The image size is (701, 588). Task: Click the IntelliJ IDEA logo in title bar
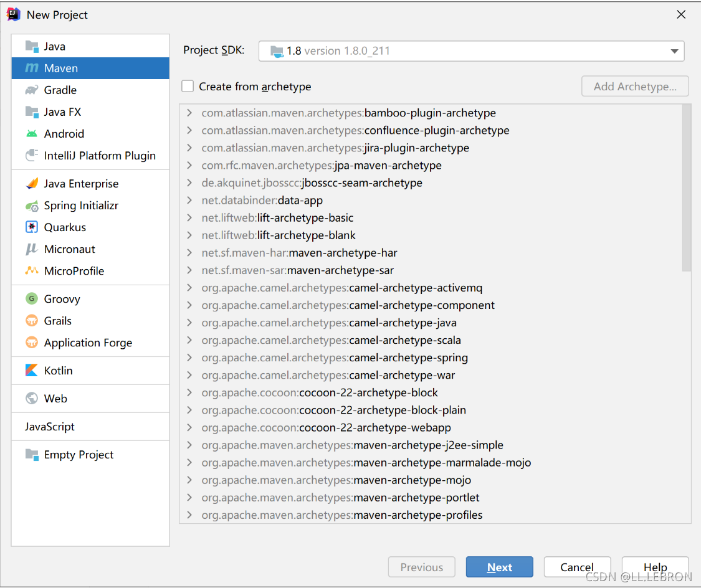pos(14,14)
